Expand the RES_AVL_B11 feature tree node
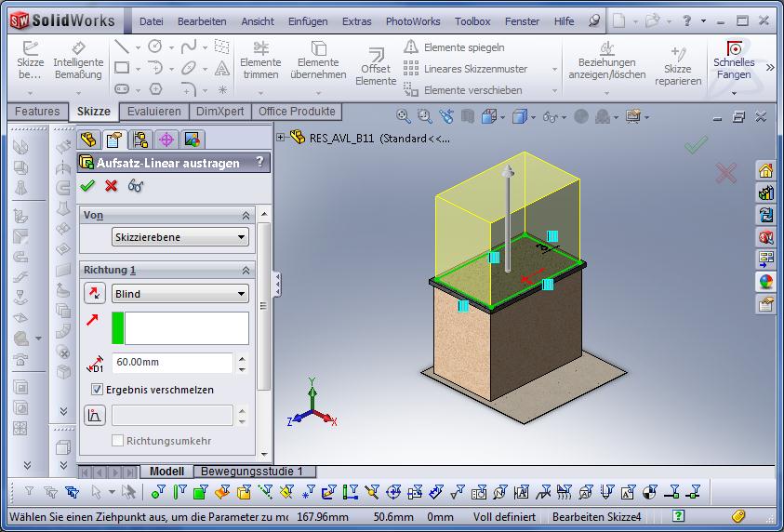The width and height of the screenshot is (784, 532). pos(281,138)
